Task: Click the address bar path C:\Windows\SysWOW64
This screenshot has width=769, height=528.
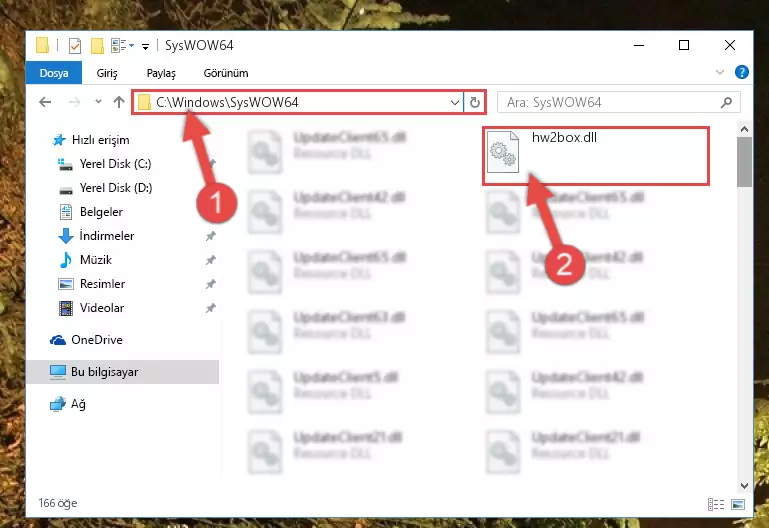Action: [227, 102]
